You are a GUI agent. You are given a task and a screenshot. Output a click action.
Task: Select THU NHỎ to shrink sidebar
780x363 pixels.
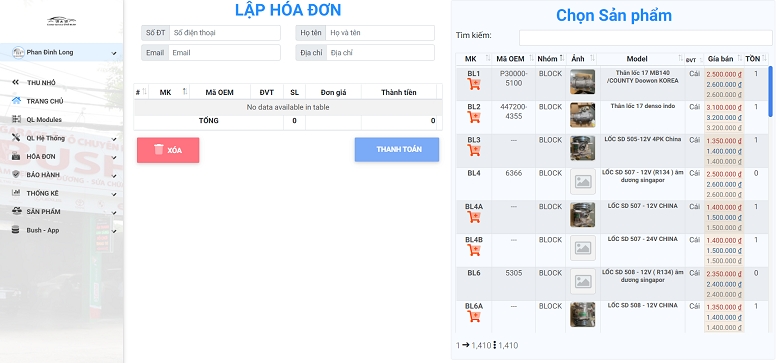41,83
